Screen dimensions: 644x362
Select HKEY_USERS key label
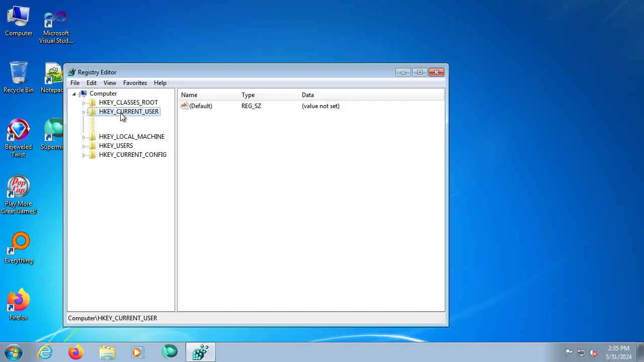tap(116, 146)
